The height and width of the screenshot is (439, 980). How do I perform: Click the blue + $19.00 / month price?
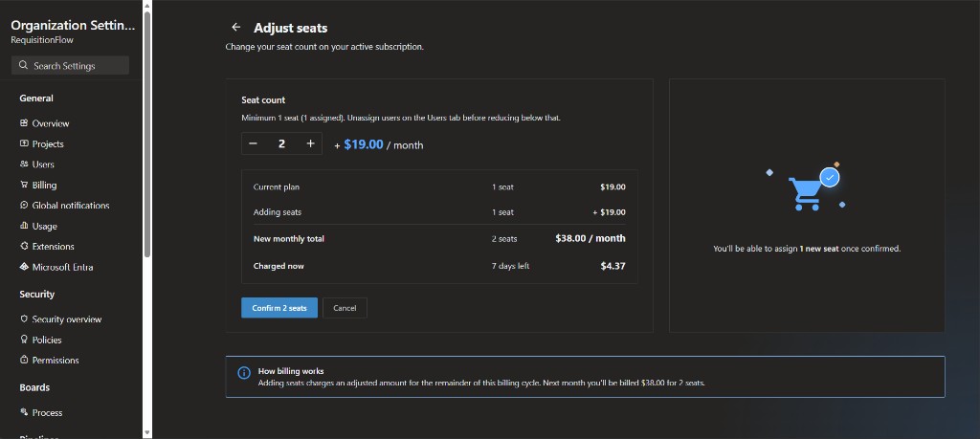(x=379, y=144)
